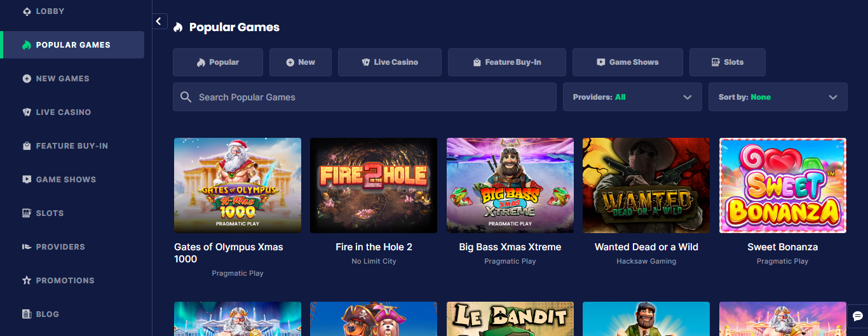Click Pragmatic Play under Sweet Bonanza
Image resolution: width=868 pixels, height=336 pixels.
tap(783, 261)
